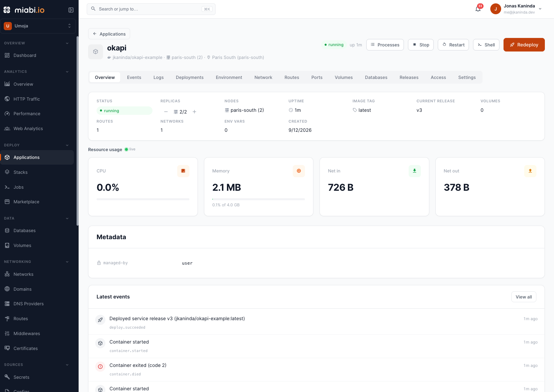Open the Middlewares sliders icon
This screenshot has width=554, height=392.
[x=7, y=333]
